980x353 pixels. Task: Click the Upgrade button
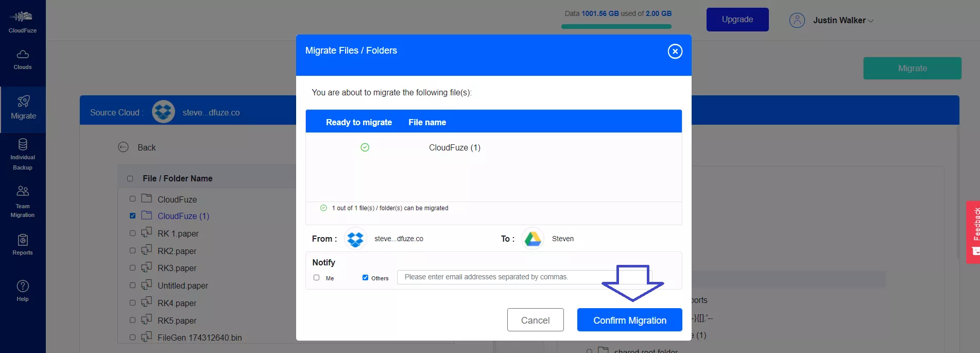(737, 20)
